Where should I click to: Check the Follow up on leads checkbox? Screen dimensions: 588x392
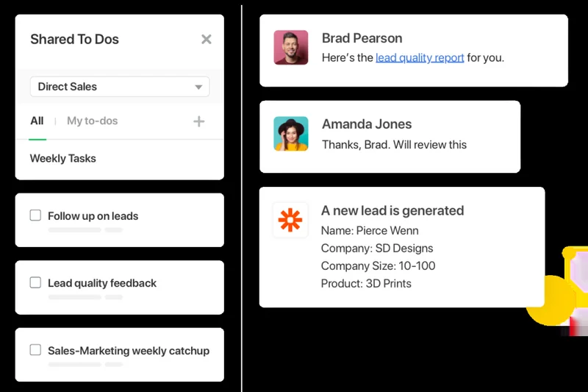[35, 215]
